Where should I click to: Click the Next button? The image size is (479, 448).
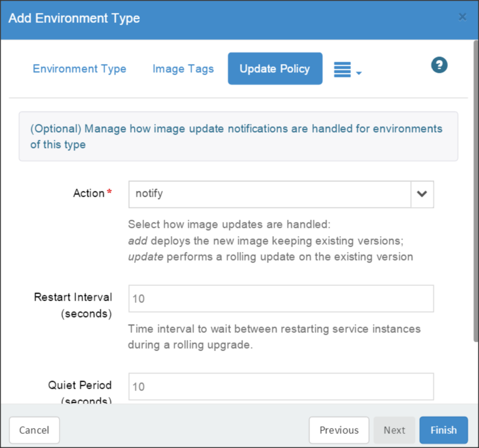click(394, 430)
